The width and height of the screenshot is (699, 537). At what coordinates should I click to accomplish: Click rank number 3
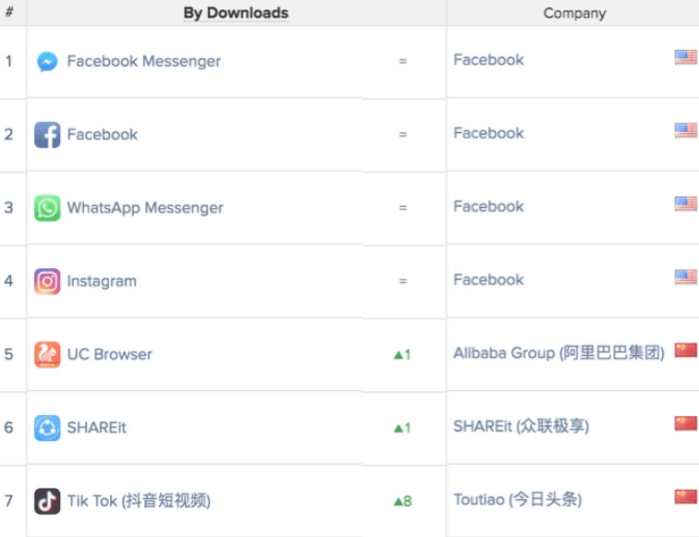pyautogui.click(x=8, y=208)
